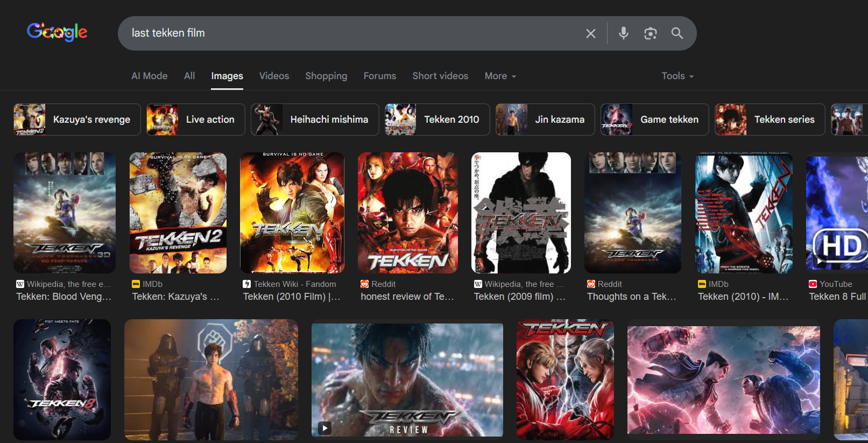
Task: Apply the Game tekken filter chip
Action: click(655, 119)
